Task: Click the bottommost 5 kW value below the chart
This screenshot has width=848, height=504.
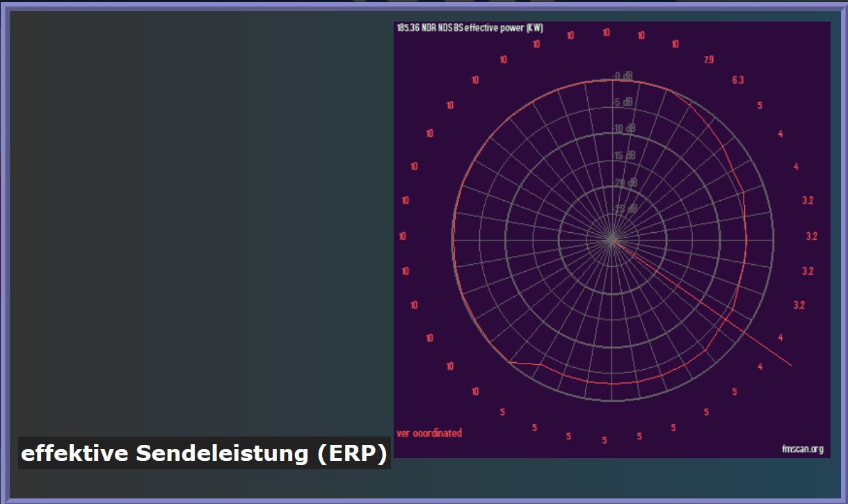Action: pyautogui.click(x=604, y=440)
